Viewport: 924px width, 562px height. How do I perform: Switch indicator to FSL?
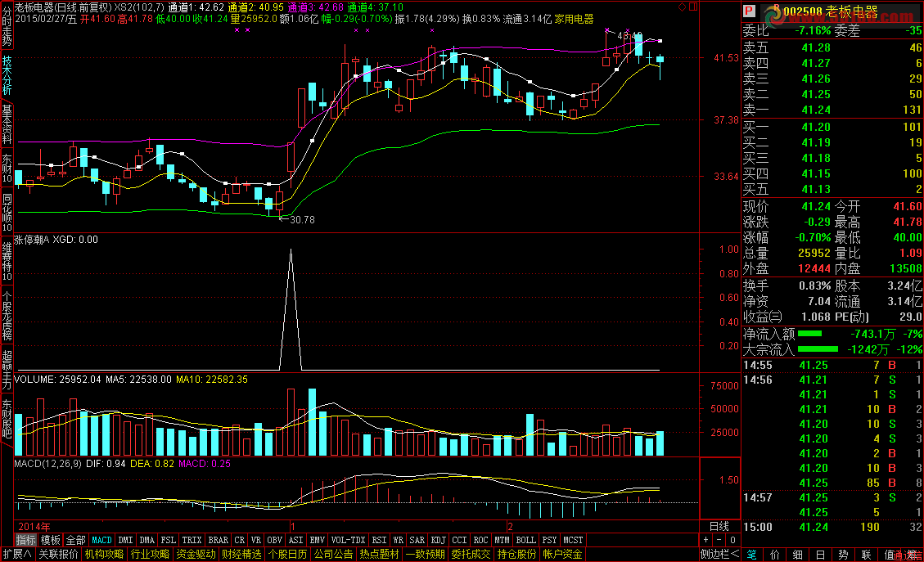pyautogui.click(x=169, y=540)
